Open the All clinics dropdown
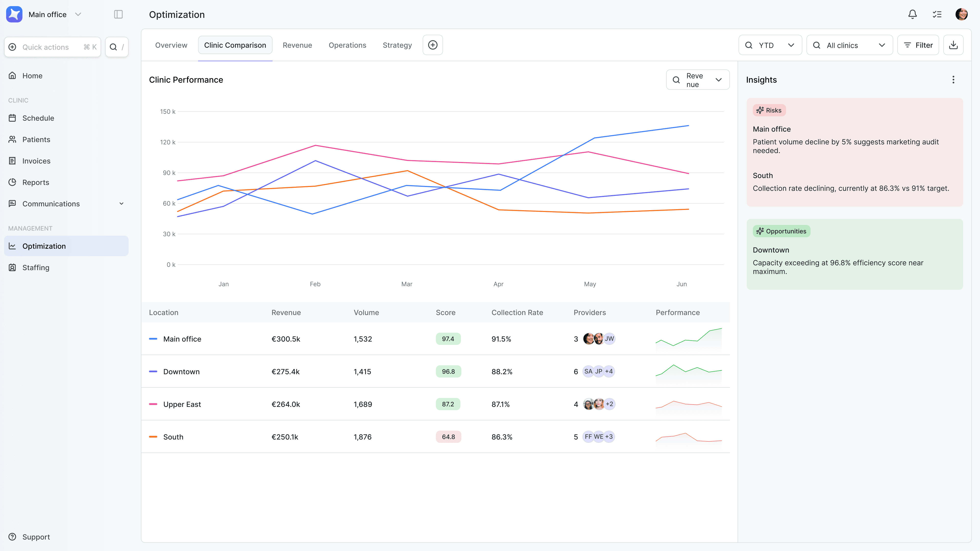This screenshot has height=551, width=980. pyautogui.click(x=849, y=45)
